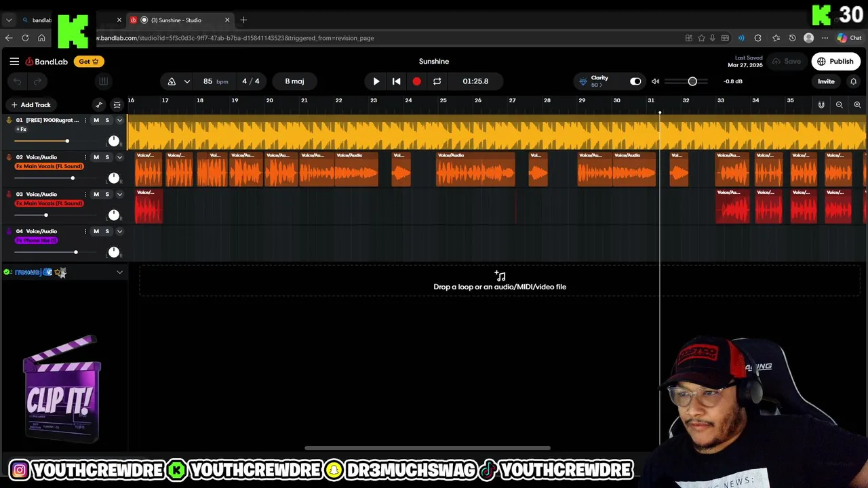868x488 pixels.
Task: Open the virtual keyboard instrument panel
Action: tap(103, 81)
